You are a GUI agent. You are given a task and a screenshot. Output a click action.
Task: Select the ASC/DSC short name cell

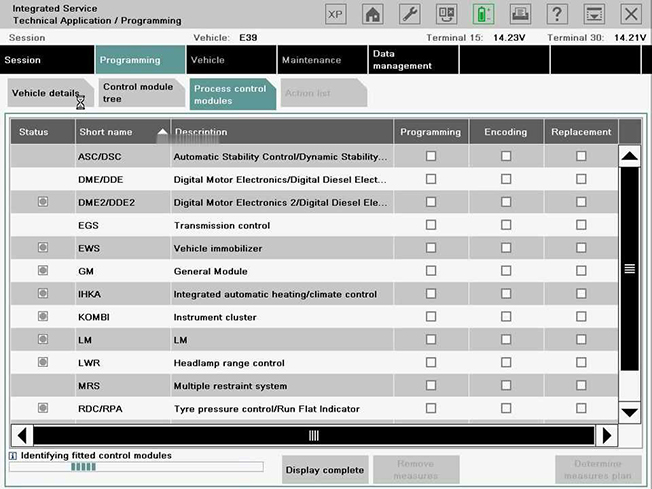[x=123, y=156]
